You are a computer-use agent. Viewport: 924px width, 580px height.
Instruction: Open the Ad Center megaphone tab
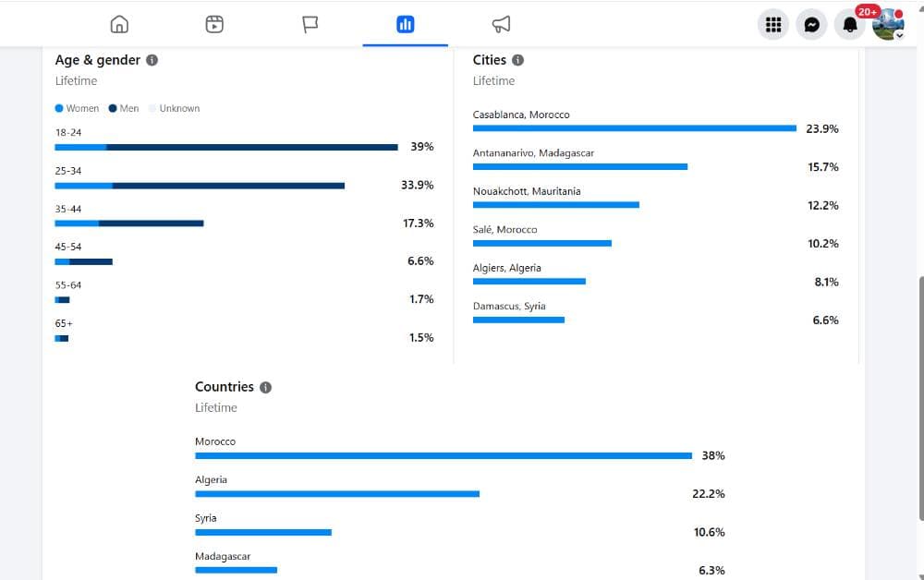point(501,24)
